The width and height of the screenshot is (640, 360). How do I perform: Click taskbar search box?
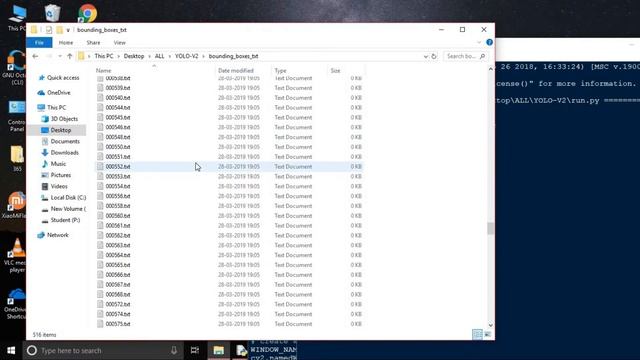(104, 350)
